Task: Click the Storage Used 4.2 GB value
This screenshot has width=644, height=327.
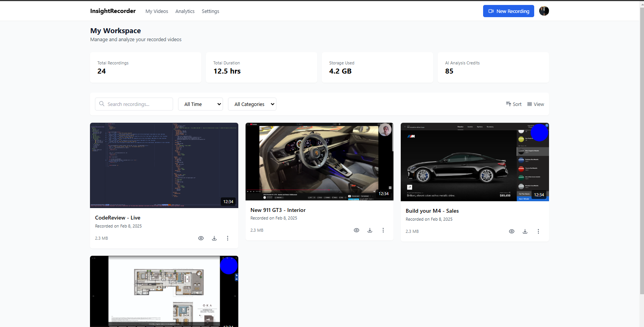Action: [340, 71]
